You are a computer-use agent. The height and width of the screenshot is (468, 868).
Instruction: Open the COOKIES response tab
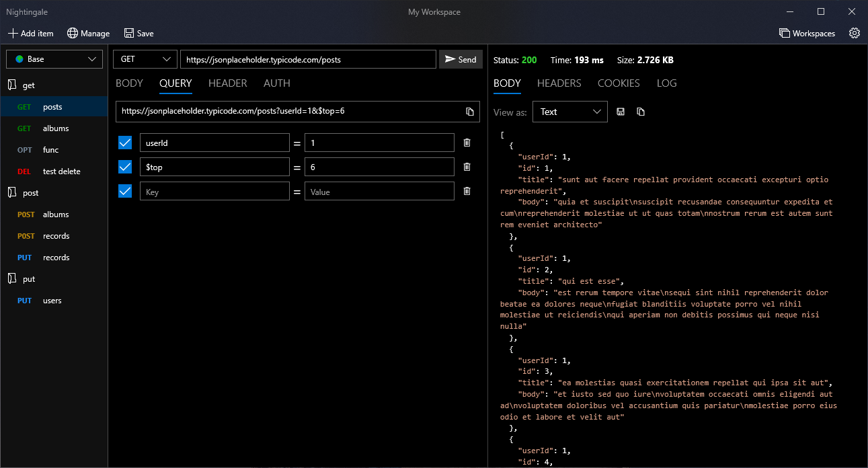618,83
